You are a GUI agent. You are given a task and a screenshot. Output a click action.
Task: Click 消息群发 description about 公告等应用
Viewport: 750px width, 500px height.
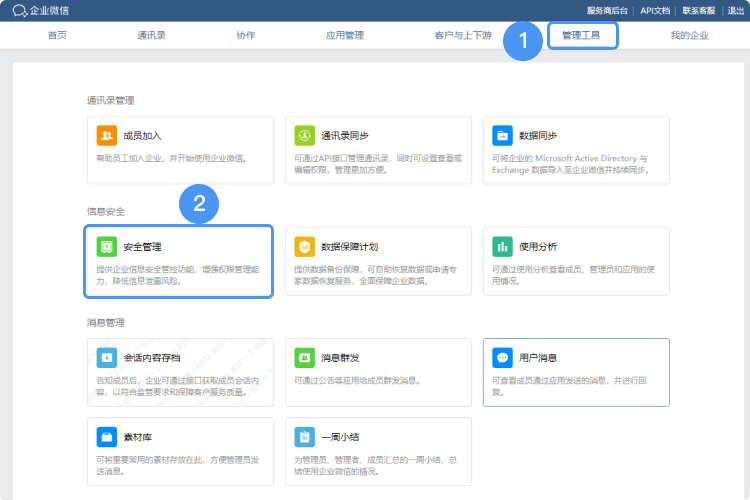357,380
